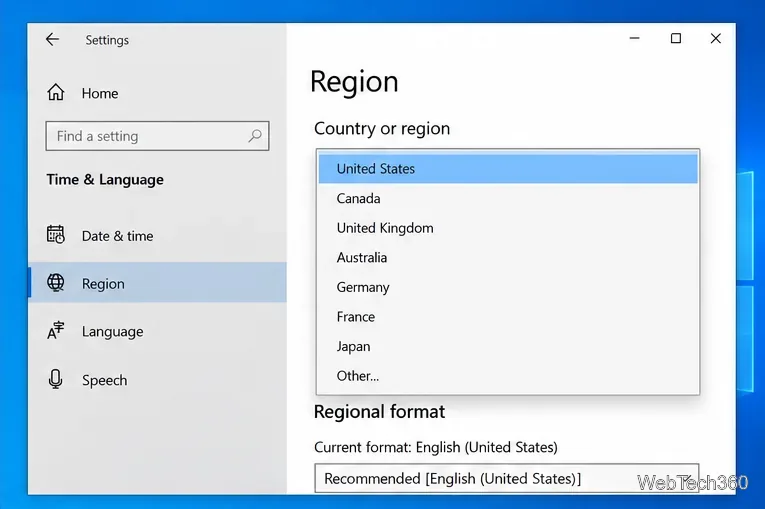This screenshot has height=509, width=765.
Task: Click the Date & time calendar icon
Action: pyautogui.click(x=56, y=234)
